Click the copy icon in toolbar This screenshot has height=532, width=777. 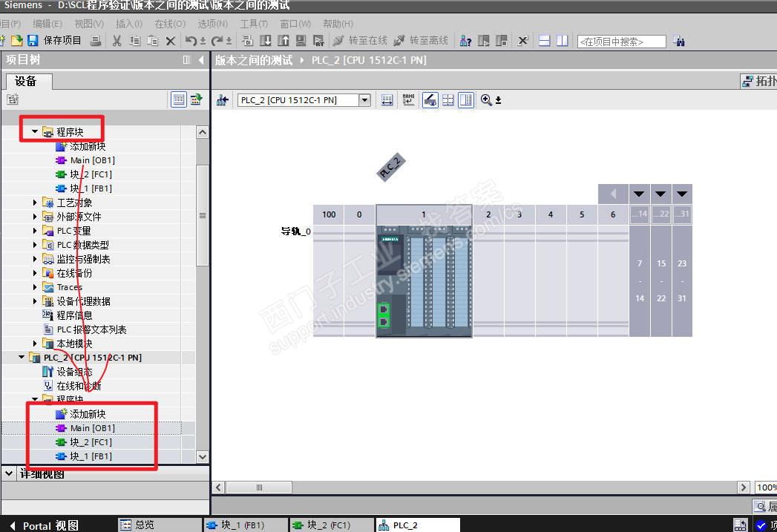pyautogui.click(x=134, y=41)
